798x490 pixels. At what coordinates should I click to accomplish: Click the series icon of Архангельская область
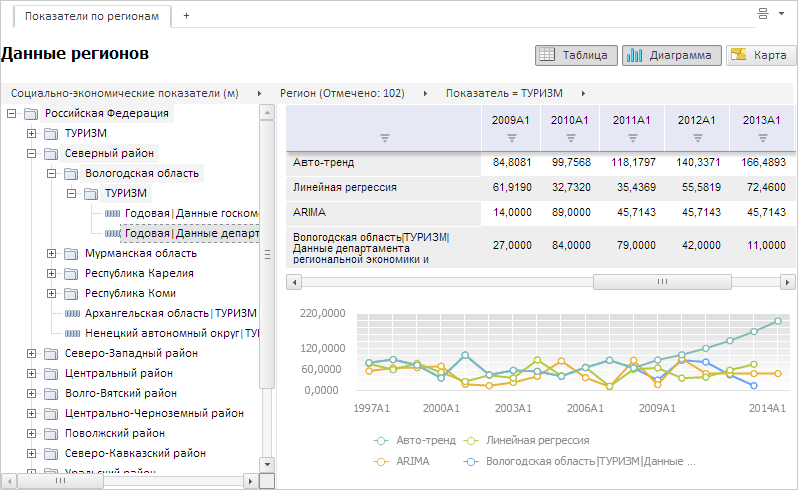click(x=71, y=313)
